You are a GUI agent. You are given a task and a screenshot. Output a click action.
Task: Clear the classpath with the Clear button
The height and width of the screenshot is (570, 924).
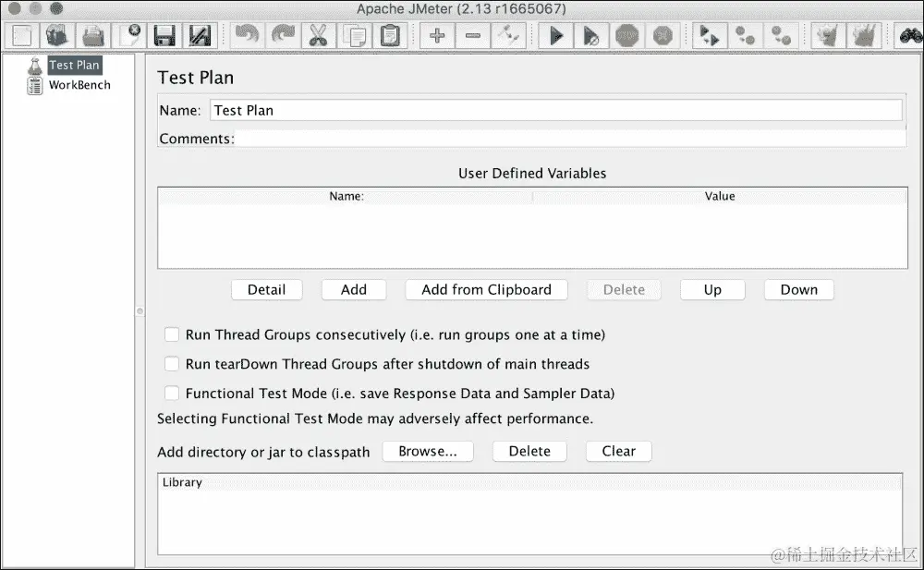pos(618,451)
